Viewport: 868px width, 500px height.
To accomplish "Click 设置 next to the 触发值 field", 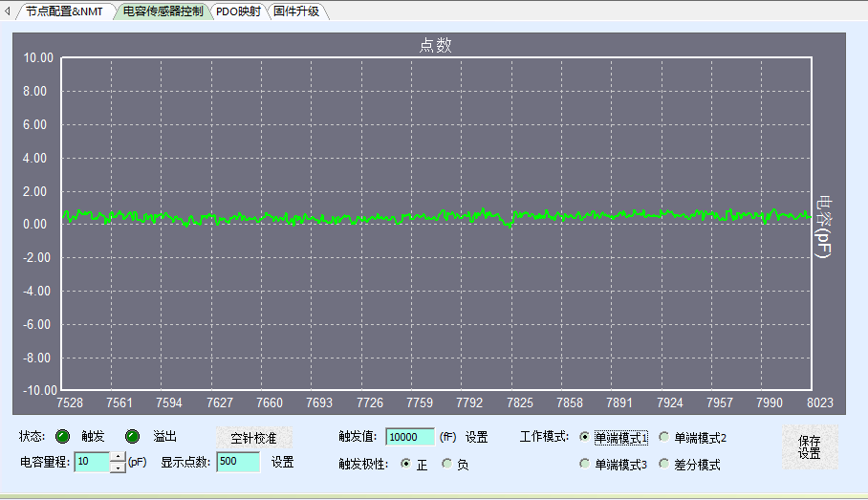I will [x=476, y=438].
